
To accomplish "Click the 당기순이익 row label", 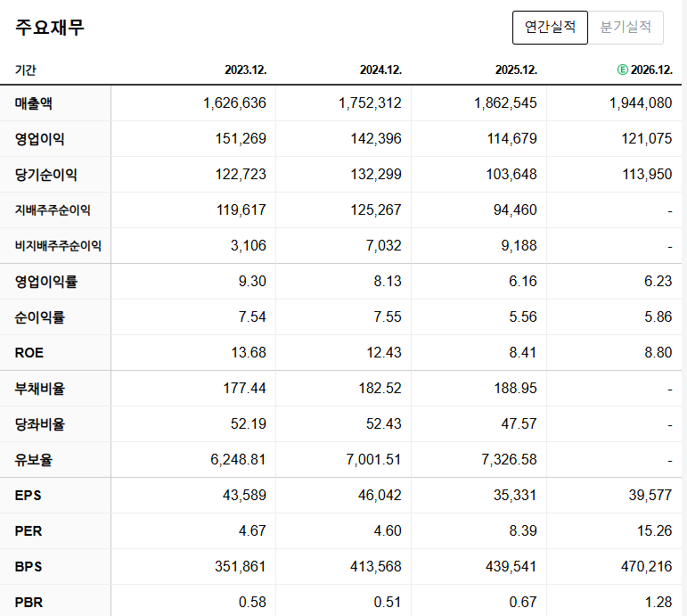I will coord(46,175).
